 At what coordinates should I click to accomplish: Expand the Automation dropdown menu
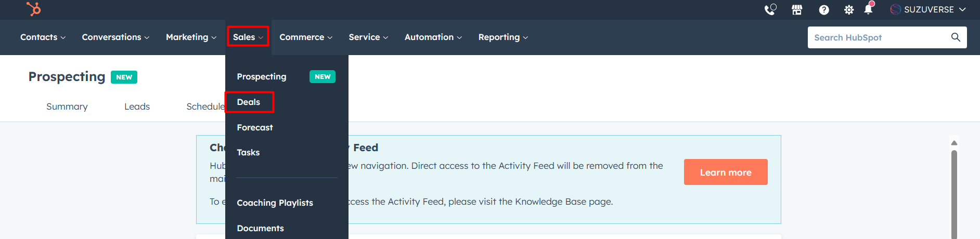tap(433, 37)
